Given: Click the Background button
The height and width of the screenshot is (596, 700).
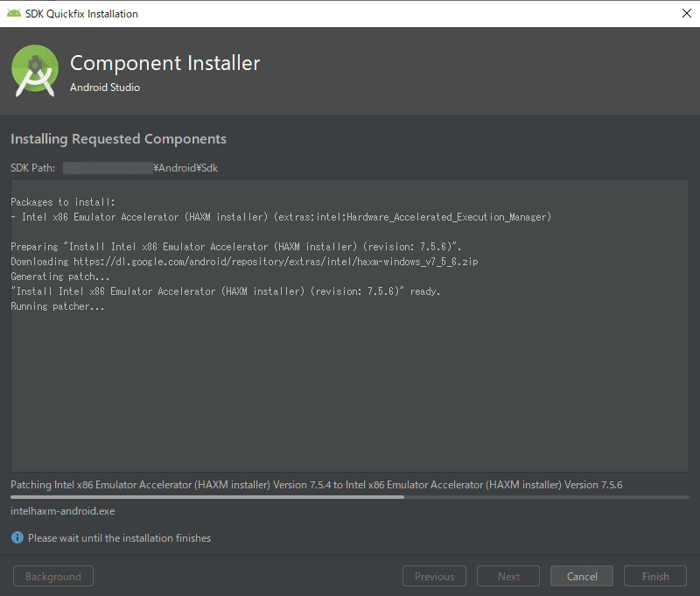Looking at the screenshot, I should click(53, 576).
